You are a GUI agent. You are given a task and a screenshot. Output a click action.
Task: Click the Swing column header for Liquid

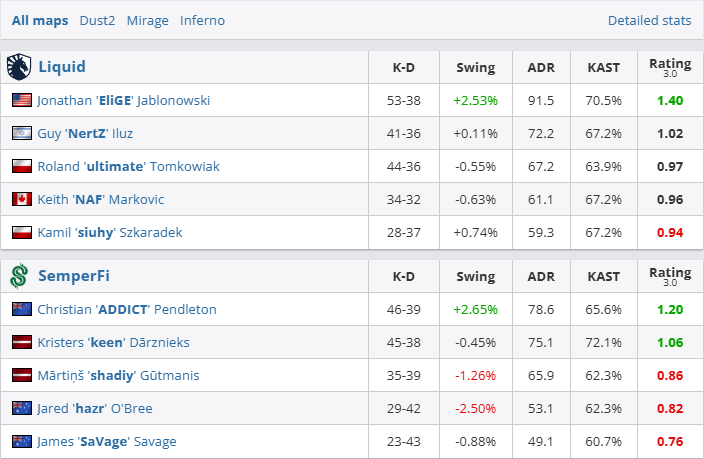(475, 67)
